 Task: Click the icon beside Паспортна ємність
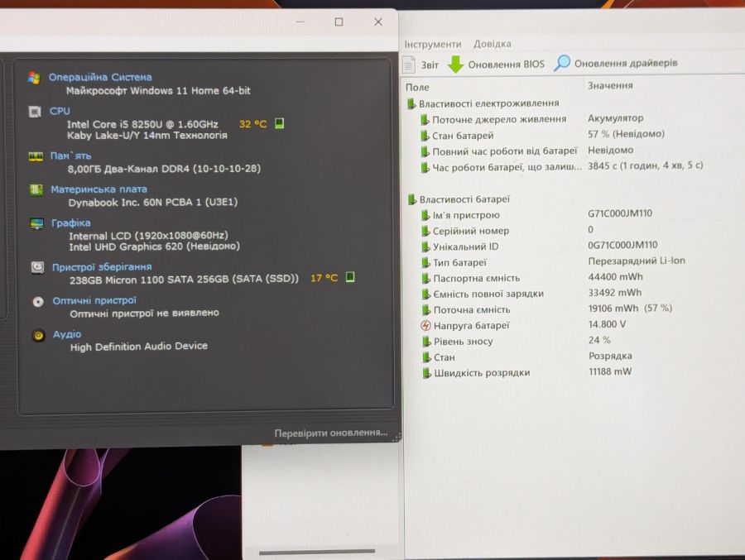[x=425, y=278]
